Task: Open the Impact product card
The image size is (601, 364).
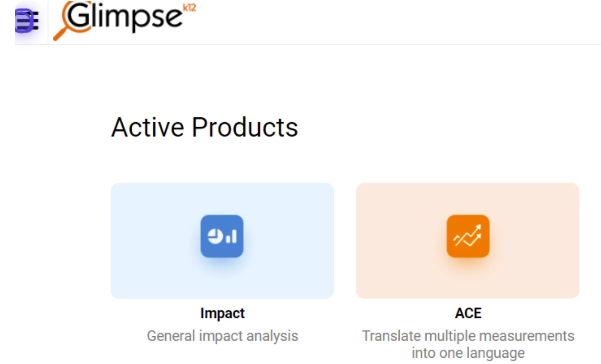Action: 222,241
